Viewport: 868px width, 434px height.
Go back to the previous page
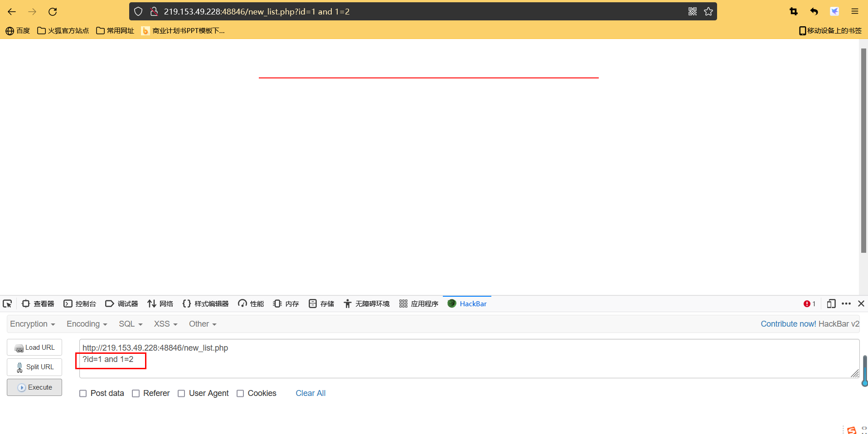[12, 12]
